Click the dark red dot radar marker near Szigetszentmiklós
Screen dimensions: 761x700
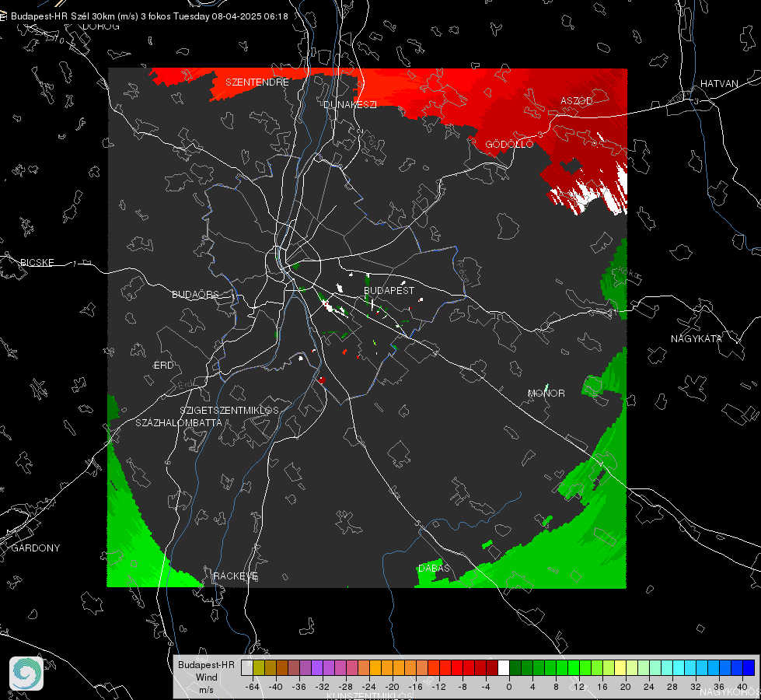pos(322,380)
